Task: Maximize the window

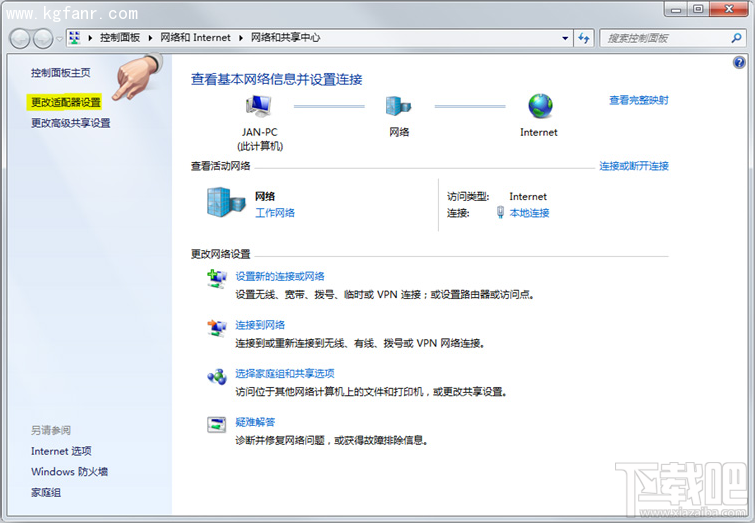Action: pyautogui.click(x=698, y=9)
